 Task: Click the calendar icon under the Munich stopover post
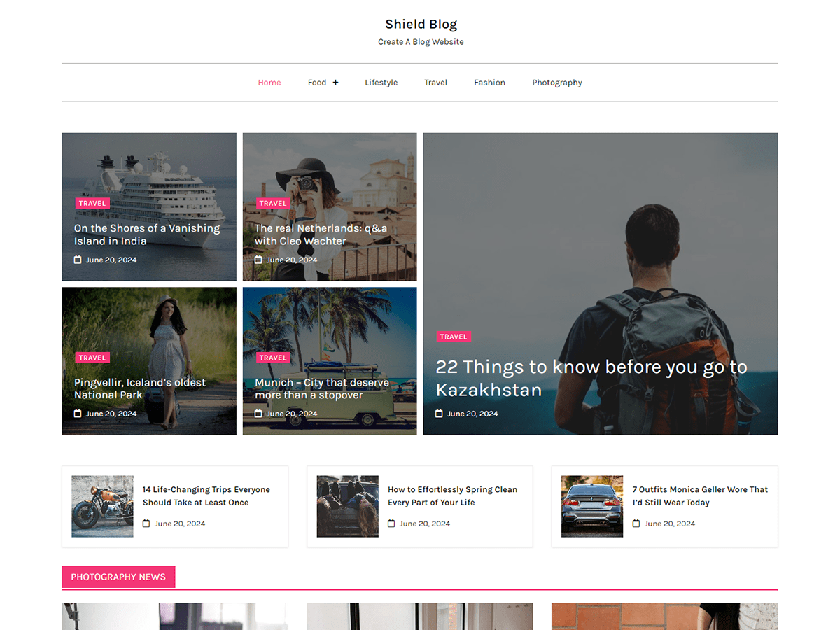[260, 414]
